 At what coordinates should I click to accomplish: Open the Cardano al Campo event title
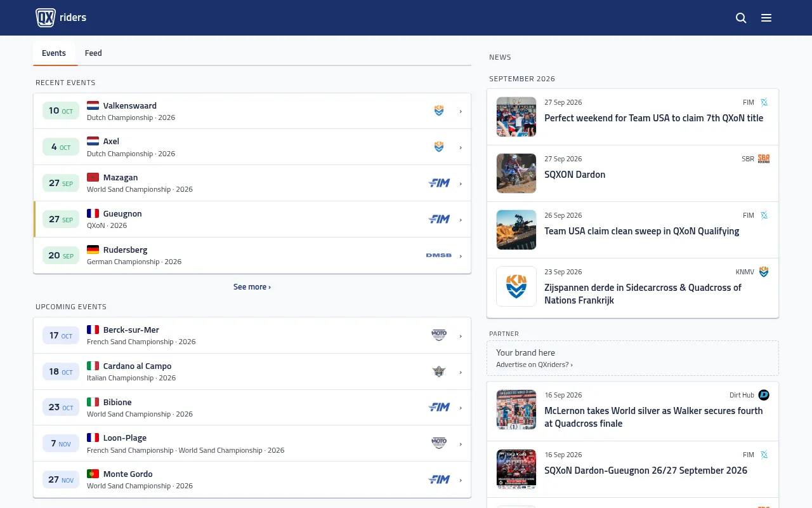pyautogui.click(x=138, y=366)
